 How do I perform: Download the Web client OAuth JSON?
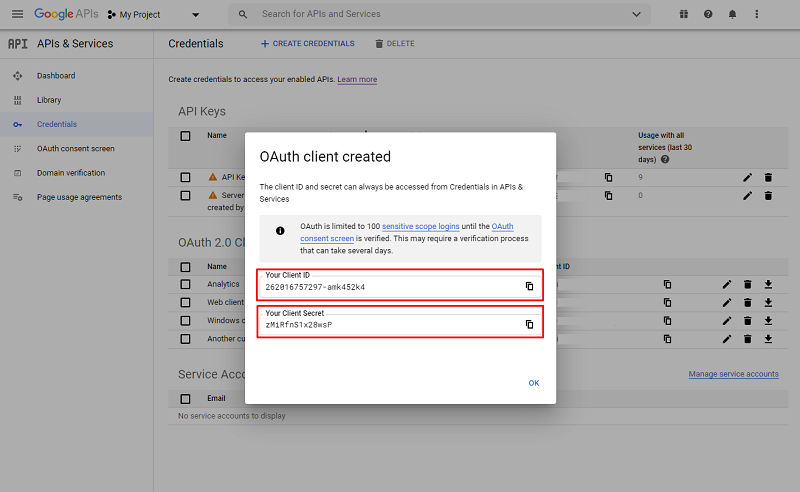pos(768,303)
